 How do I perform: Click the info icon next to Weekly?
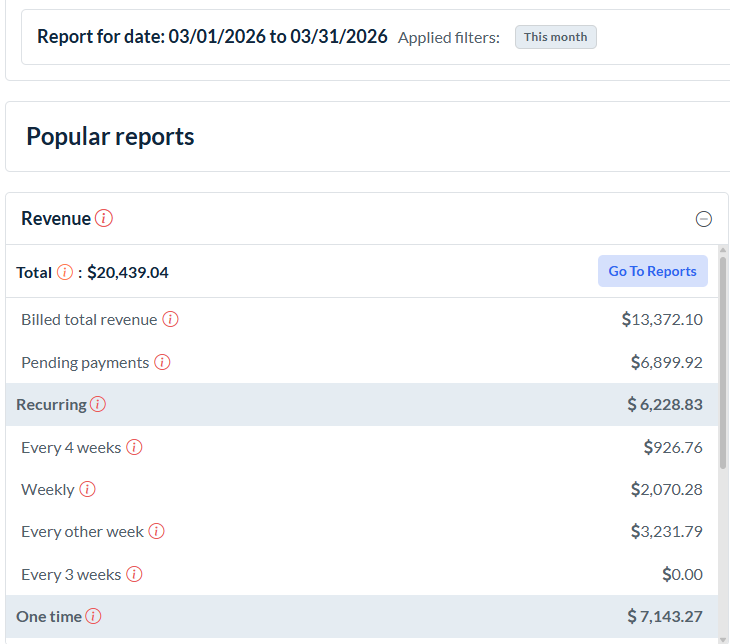[x=88, y=489]
